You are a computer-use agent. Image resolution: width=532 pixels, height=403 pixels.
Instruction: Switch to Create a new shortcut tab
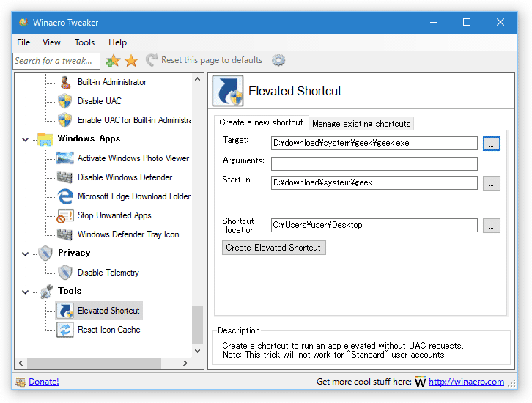point(261,122)
